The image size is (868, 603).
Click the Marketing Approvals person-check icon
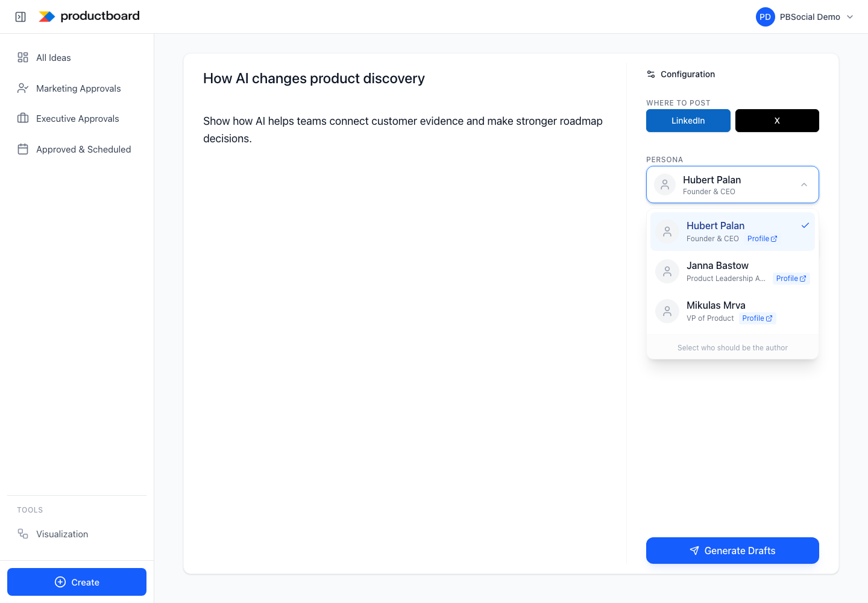(23, 88)
